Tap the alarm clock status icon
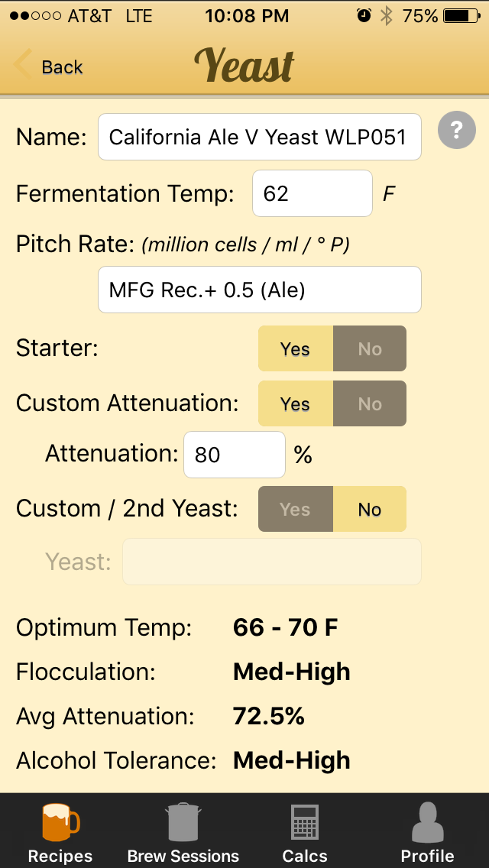Viewport: 489px width, 868px height. pos(364,16)
